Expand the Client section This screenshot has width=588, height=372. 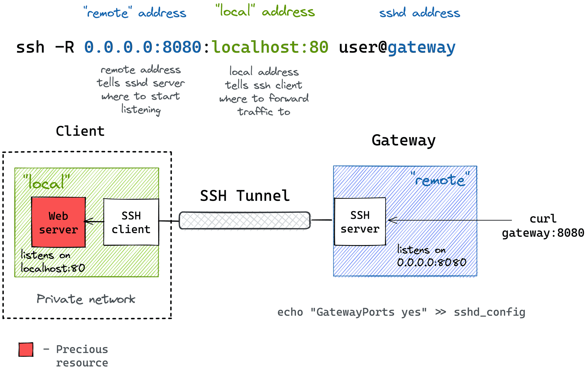(x=80, y=131)
